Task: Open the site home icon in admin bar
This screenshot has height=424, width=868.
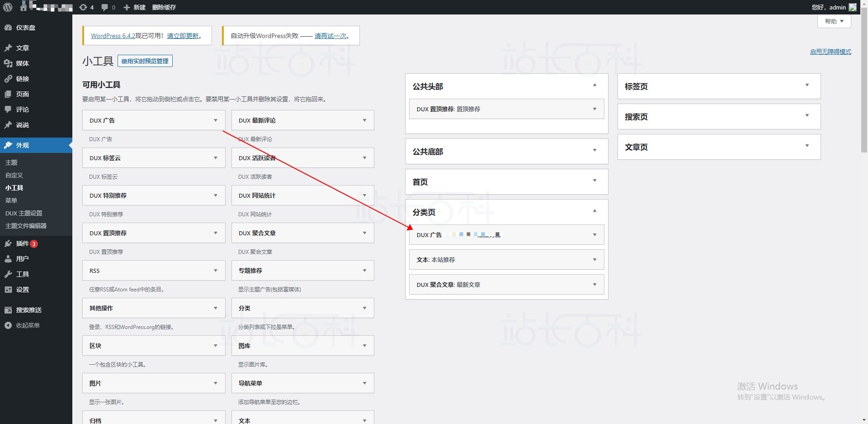Action: 24,7
